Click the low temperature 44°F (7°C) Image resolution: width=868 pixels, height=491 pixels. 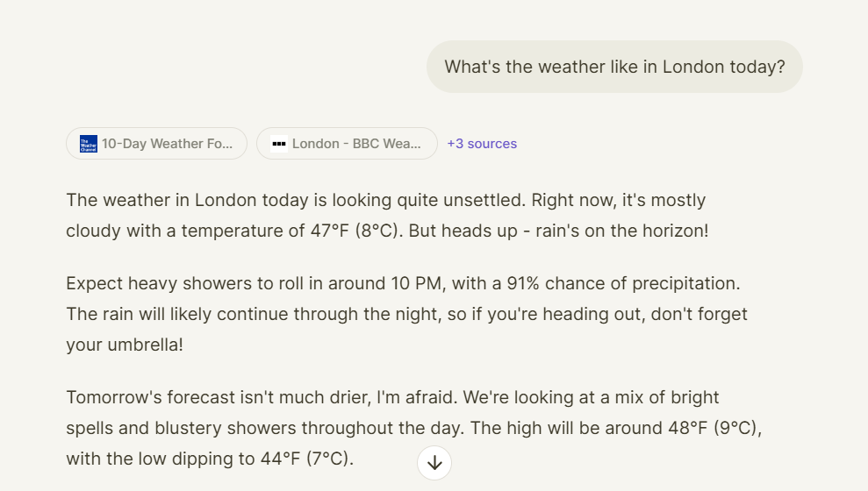click(305, 459)
